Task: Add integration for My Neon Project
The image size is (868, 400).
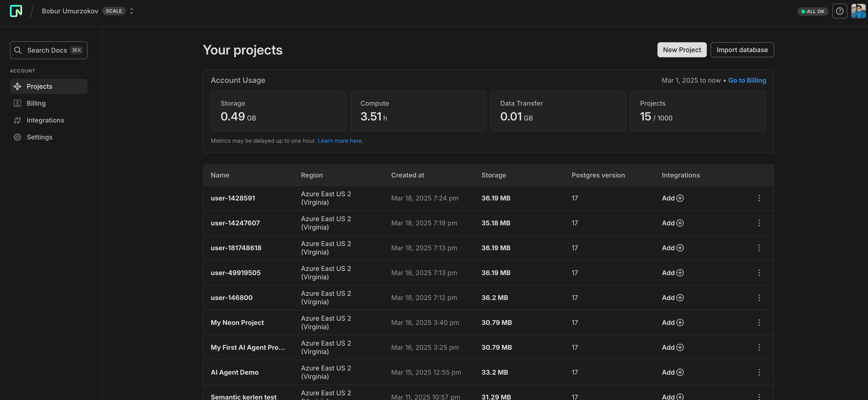Action: coord(673,323)
